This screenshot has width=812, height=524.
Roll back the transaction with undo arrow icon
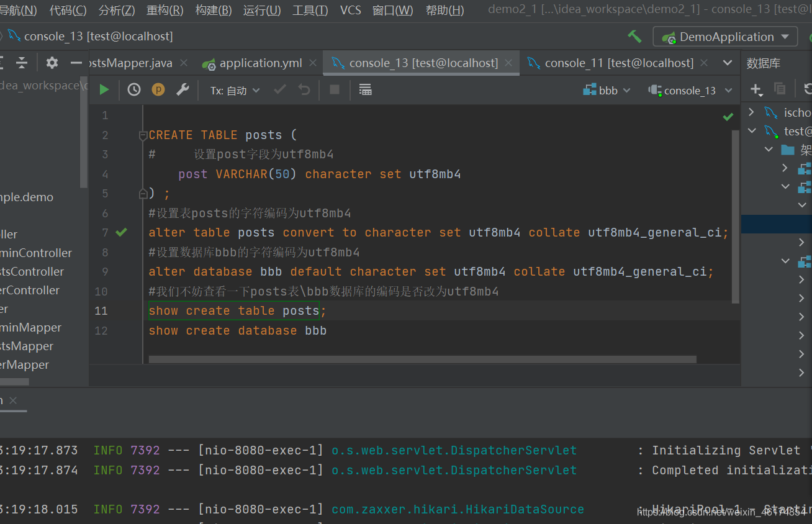(303, 89)
